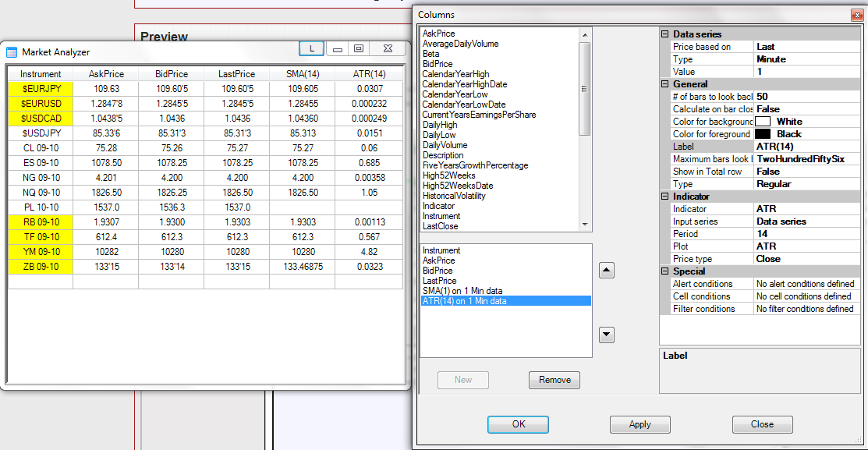Click the ATR(14) column header
The height and width of the screenshot is (450, 868).
pos(369,74)
